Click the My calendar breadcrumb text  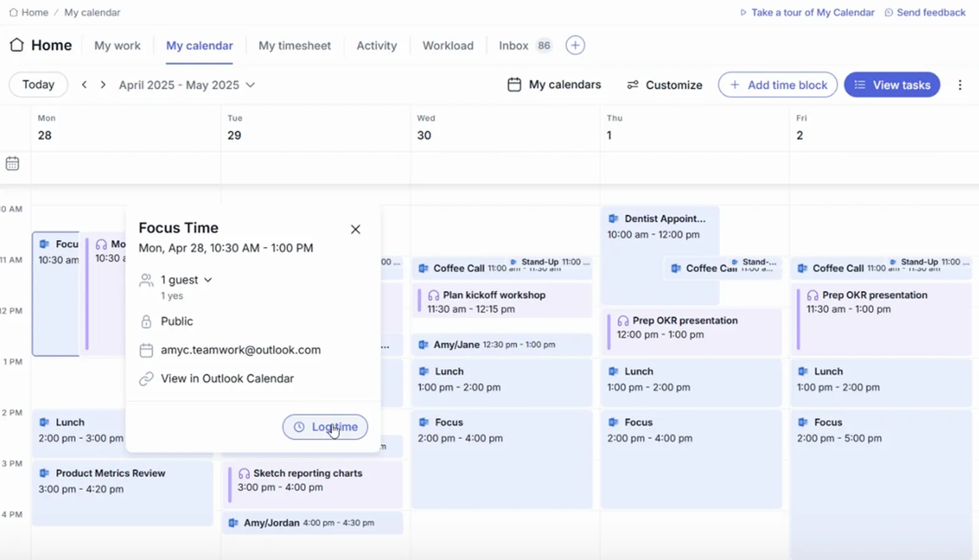coord(92,12)
